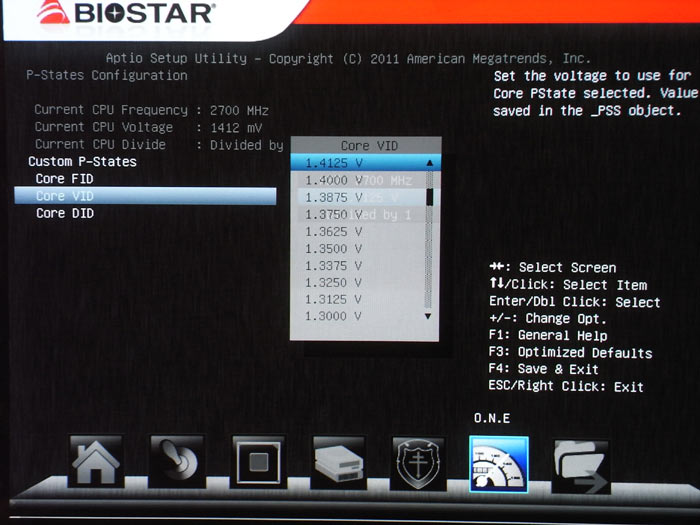
Task: Click the Select Screen arrows hint
Action: click(553, 267)
